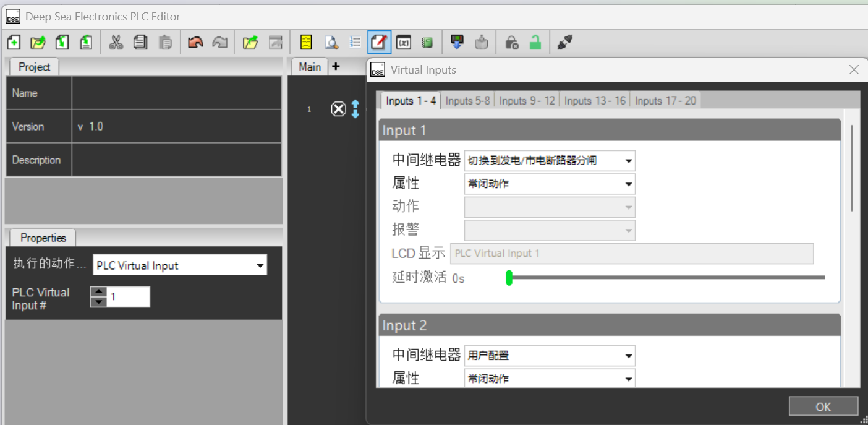Click the Input 1 section header
This screenshot has height=425, width=868.
point(610,131)
